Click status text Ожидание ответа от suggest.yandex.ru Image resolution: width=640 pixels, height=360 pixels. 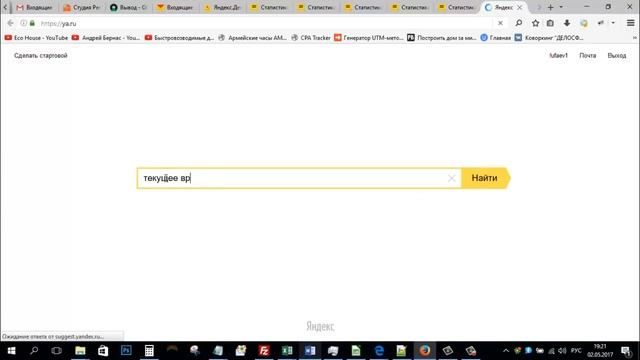pyautogui.click(x=53, y=336)
